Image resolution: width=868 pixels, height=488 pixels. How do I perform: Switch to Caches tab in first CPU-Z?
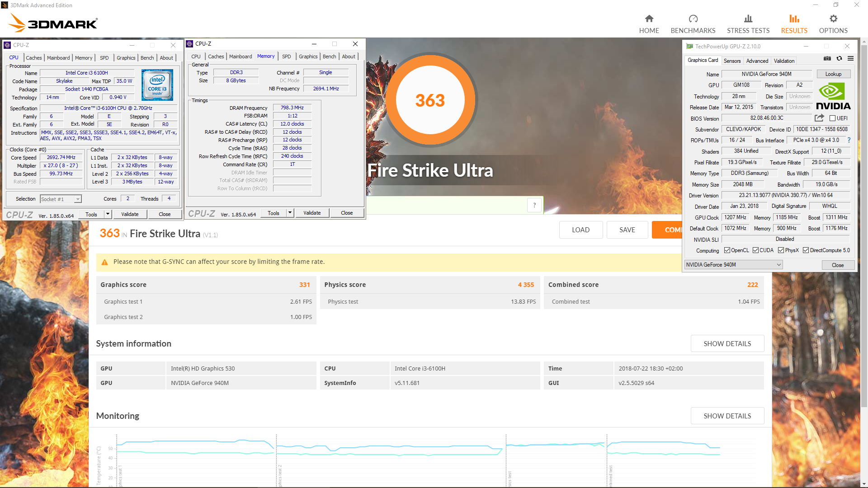pos(33,58)
